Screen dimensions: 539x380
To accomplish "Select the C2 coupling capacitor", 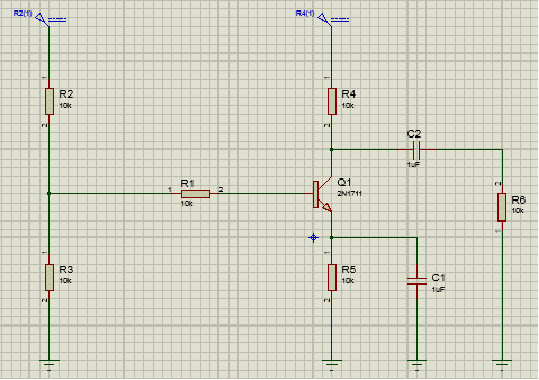I will (x=416, y=150).
